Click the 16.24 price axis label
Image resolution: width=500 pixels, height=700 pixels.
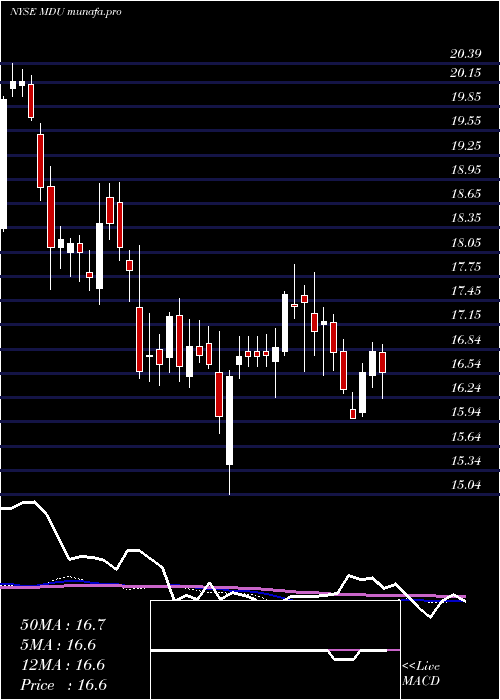pyautogui.click(x=466, y=388)
